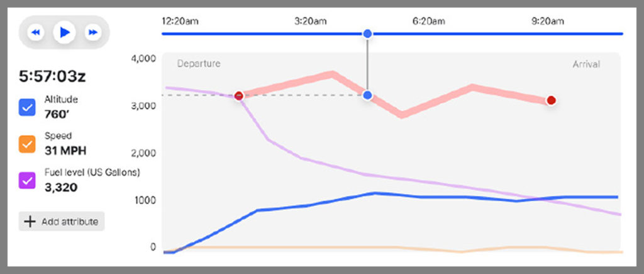Click the 6:20am time label
The height and width of the screenshot is (274, 644).
pyautogui.click(x=428, y=21)
